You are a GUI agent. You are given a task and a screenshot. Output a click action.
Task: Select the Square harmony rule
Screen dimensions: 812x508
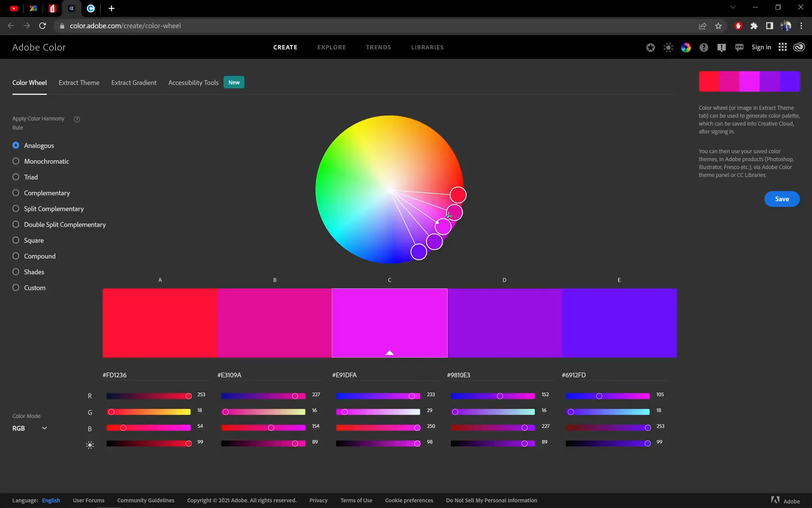[x=28, y=240]
